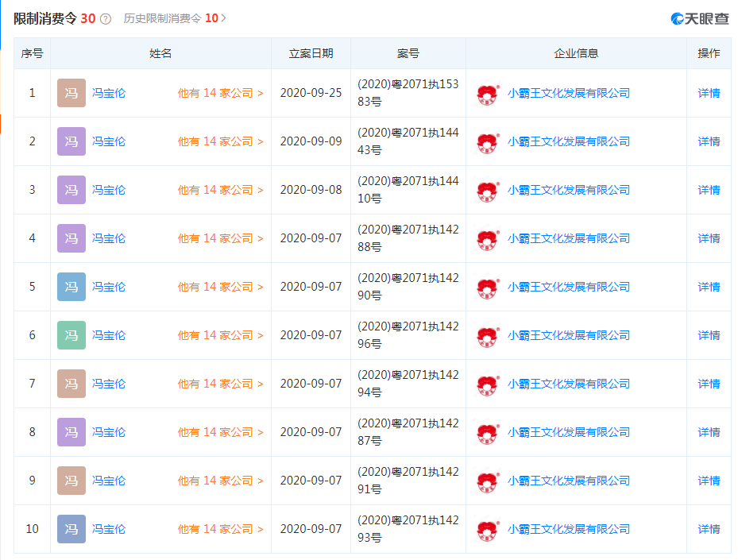
Task: Click the 小霸王 company logo in row 7
Action: click(487, 384)
